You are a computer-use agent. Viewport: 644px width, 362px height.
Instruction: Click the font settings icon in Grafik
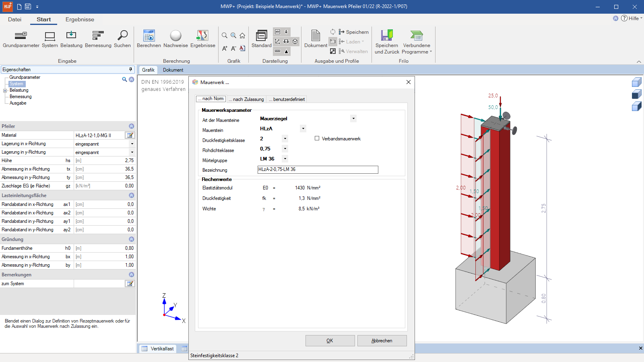click(242, 48)
